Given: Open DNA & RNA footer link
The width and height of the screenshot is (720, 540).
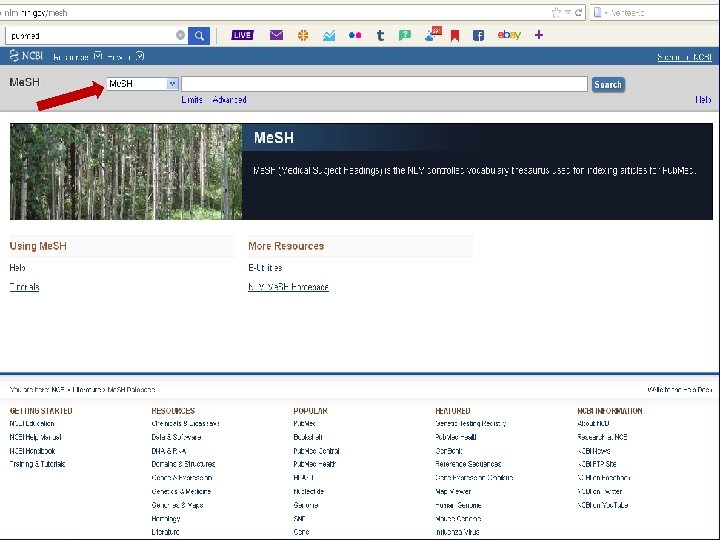Looking at the screenshot, I should point(169,451).
